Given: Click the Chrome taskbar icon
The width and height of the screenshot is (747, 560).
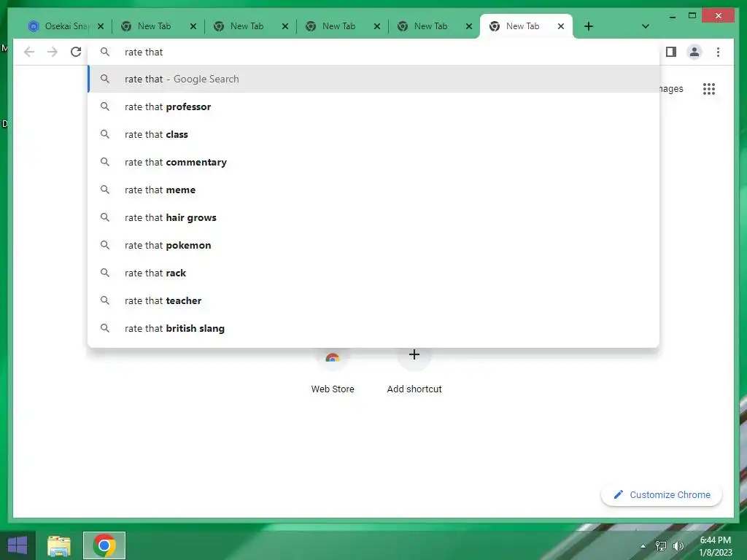Looking at the screenshot, I should point(104,545).
